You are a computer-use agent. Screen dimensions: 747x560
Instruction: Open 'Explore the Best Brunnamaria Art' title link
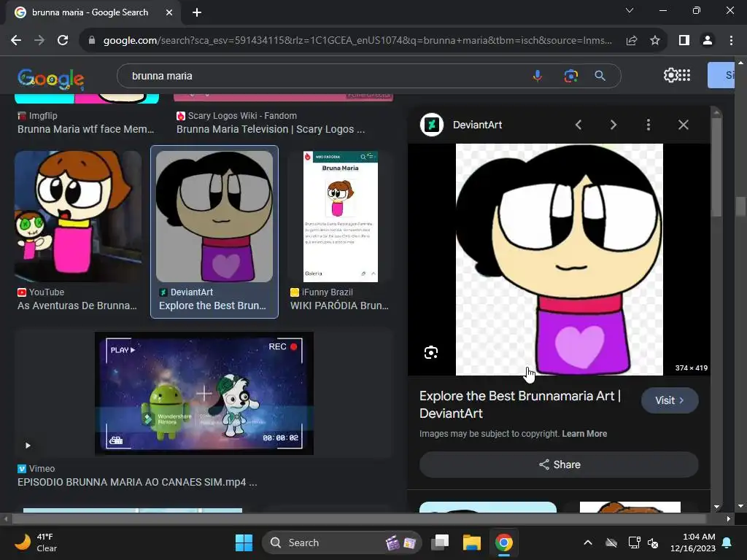pyautogui.click(x=519, y=405)
